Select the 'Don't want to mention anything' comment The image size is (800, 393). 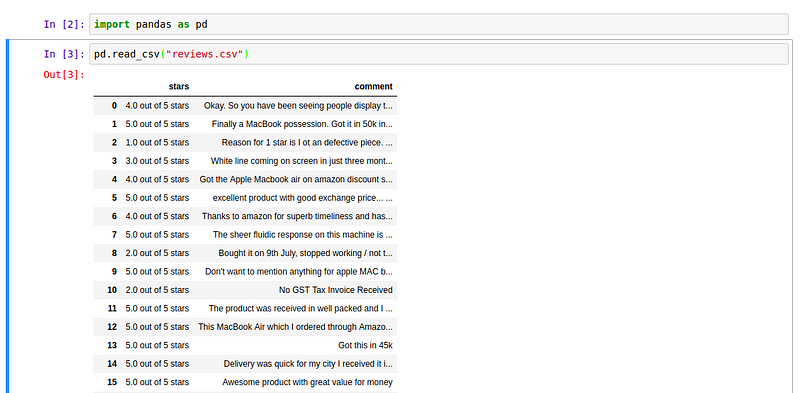(298, 272)
